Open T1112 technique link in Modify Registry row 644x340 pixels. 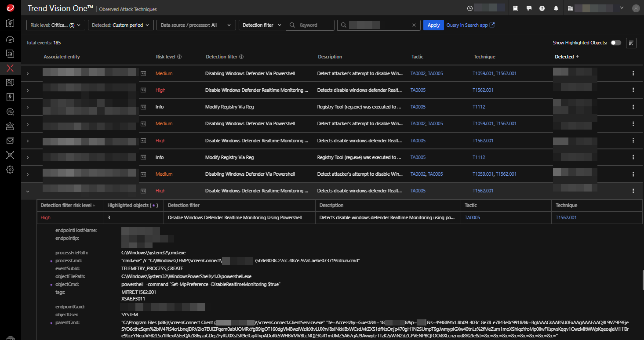479,107
